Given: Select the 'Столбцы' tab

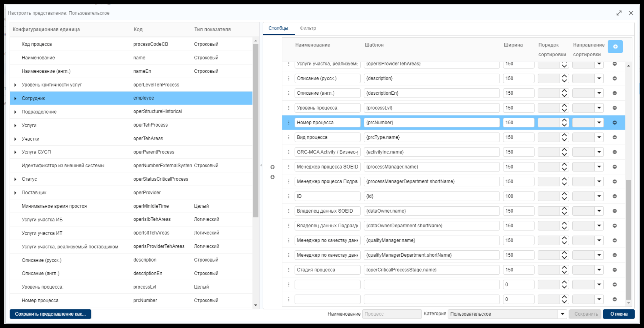Looking at the screenshot, I should (279, 28).
